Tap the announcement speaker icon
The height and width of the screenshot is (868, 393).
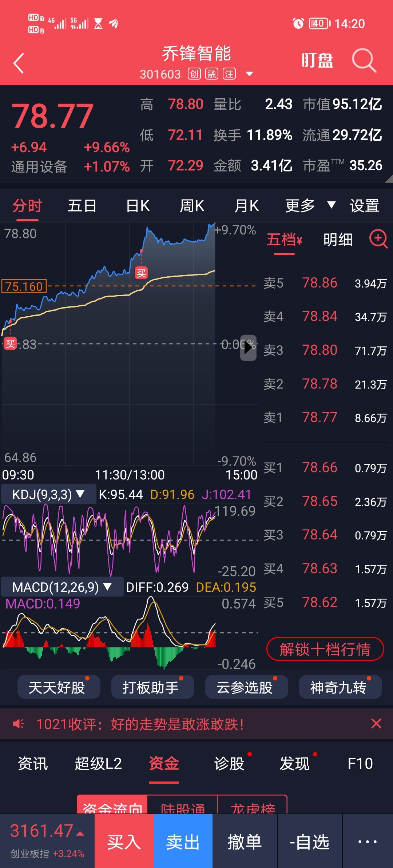pos(18,724)
